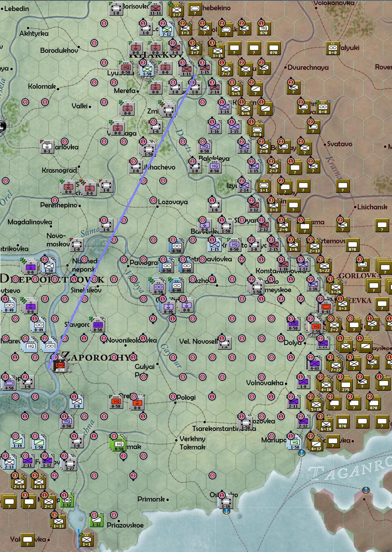Click the Mariupol port anchor icon
This screenshot has width=392, height=552.
[x=302, y=453]
